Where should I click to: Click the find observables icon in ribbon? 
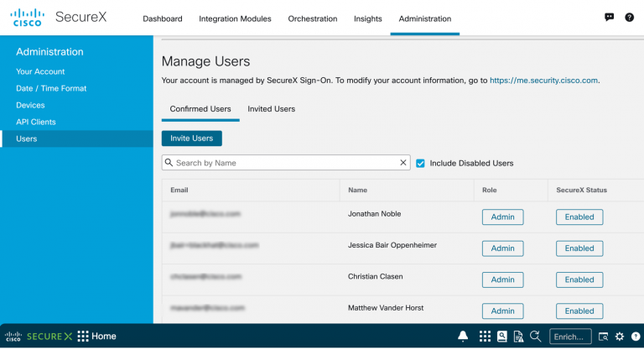tap(534, 337)
